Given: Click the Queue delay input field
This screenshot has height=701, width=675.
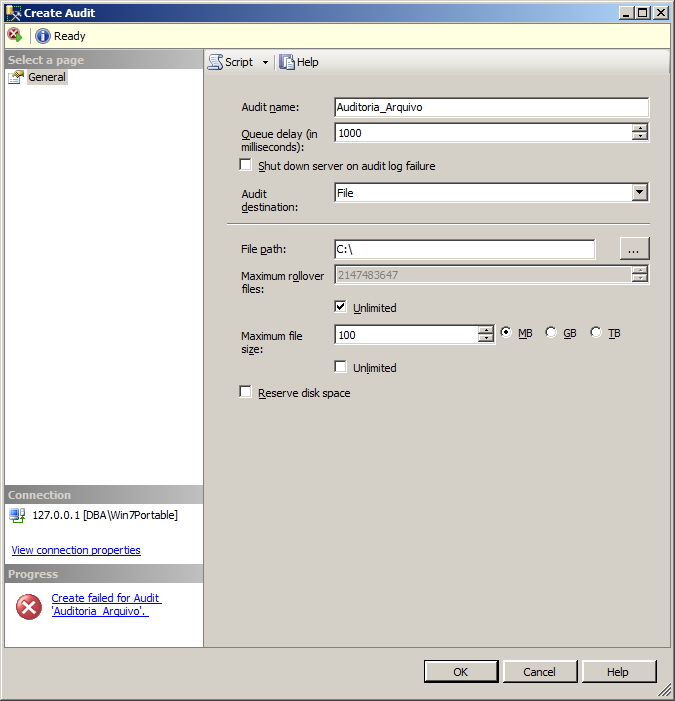Looking at the screenshot, I should pos(483,133).
